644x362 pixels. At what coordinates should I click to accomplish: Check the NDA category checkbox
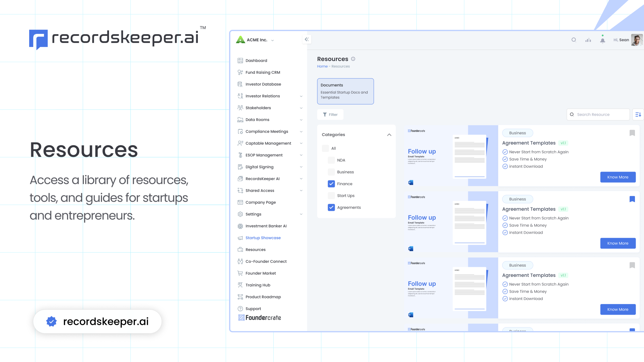[331, 160]
